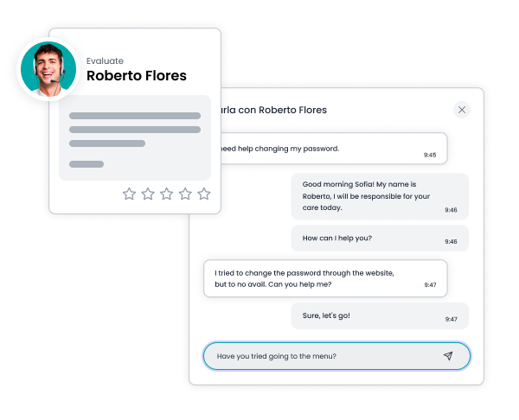This screenshot has width=519, height=420.
Task: Close the chat with Roberto Flores
Action: tap(462, 110)
